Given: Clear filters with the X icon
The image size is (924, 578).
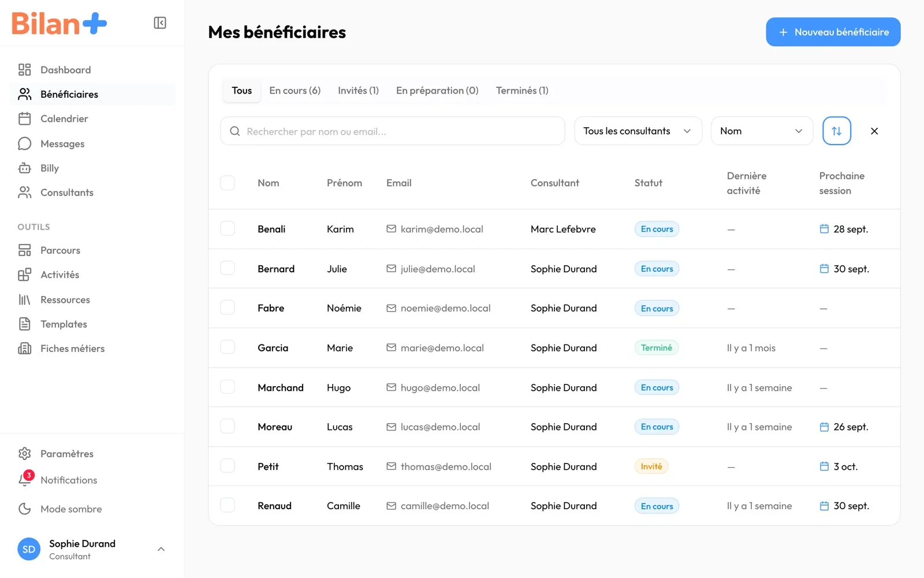Looking at the screenshot, I should [874, 131].
